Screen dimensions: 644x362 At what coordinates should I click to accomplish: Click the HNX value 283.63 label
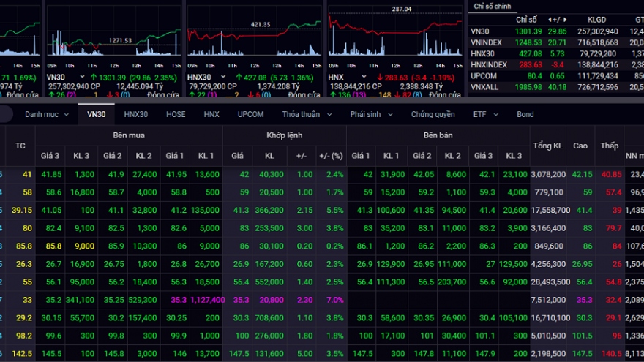397,78
